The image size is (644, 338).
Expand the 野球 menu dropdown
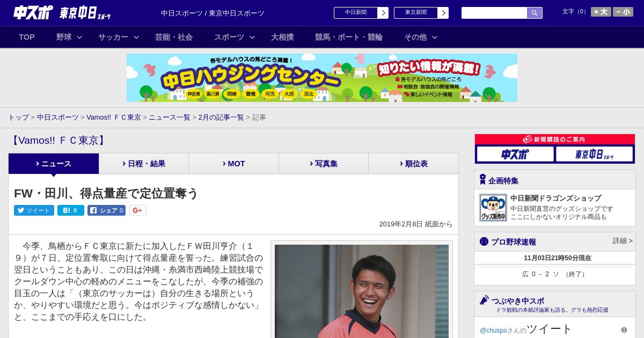click(69, 37)
